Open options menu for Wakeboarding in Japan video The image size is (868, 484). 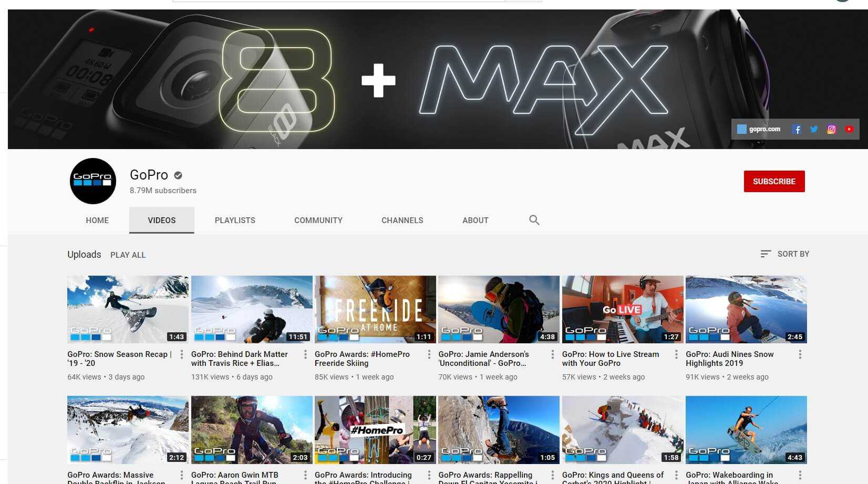click(800, 476)
